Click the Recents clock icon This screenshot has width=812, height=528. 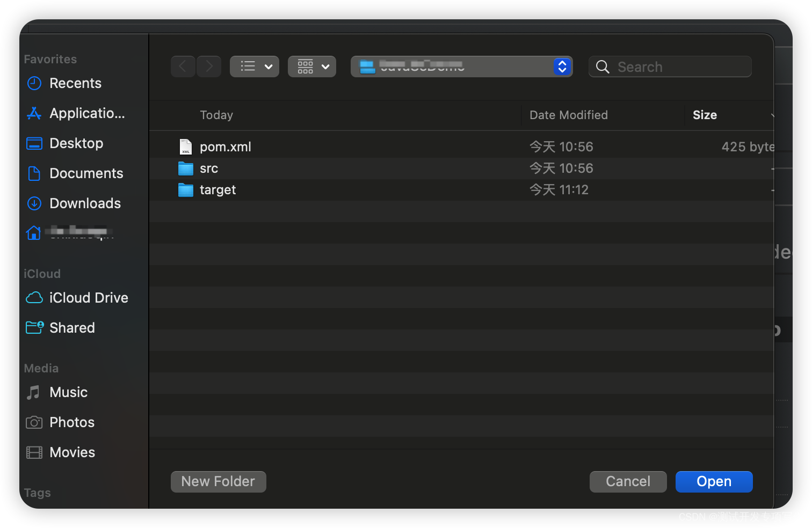click(x=34, y=83)
